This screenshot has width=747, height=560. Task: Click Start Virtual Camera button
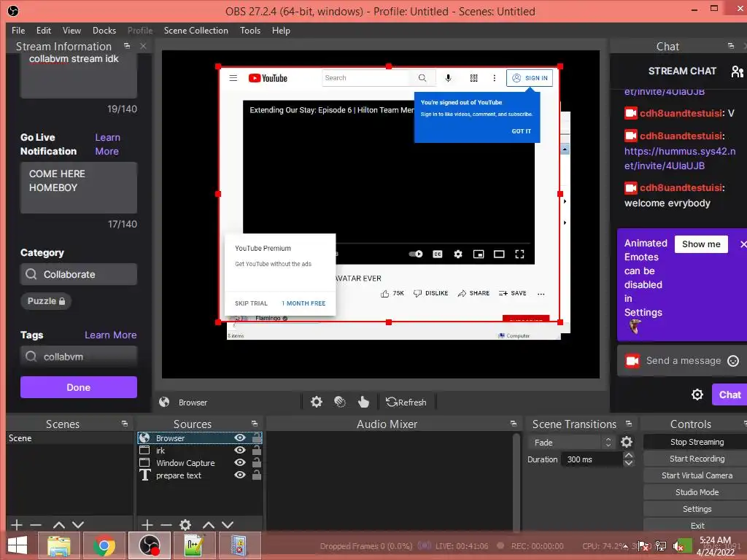pos(697,475)
